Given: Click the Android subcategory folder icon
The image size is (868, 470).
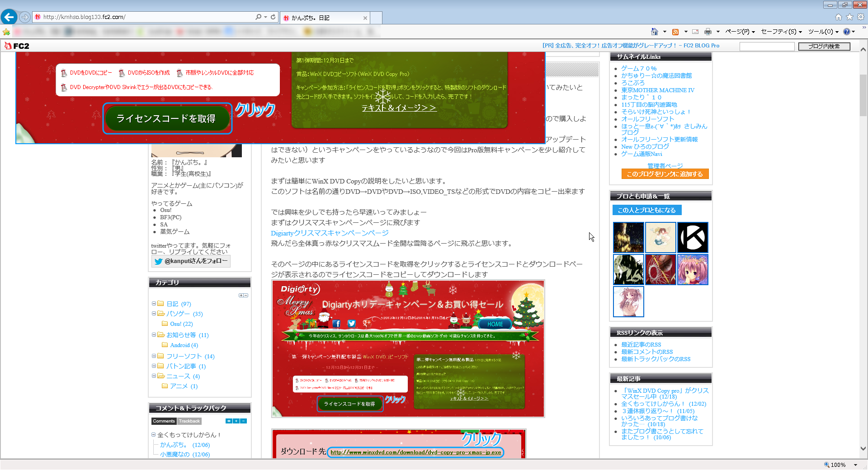Looking at the screenshot, I should coord(165,345).
